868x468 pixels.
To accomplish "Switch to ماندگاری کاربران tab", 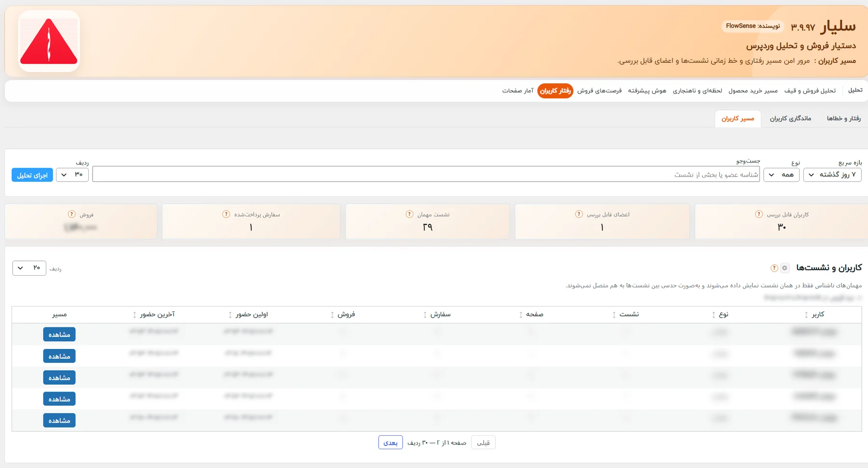I will [x=790, y=119].
